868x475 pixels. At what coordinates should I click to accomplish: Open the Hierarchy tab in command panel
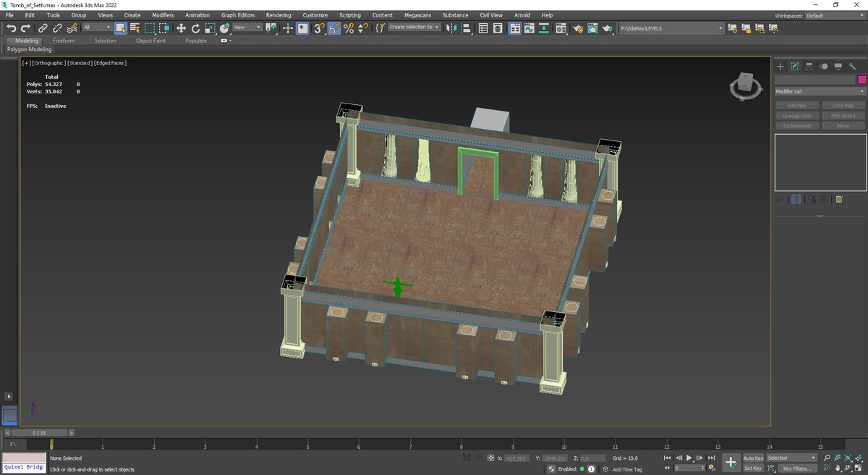point(809,66)
